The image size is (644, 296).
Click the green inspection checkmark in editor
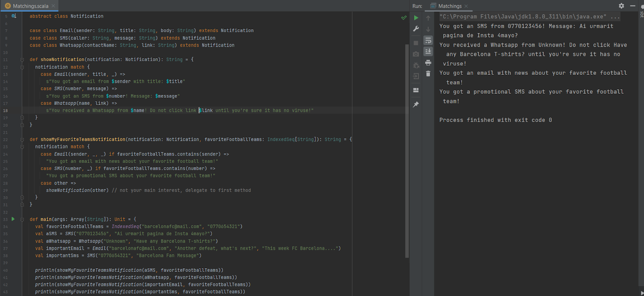coord(404,18)
